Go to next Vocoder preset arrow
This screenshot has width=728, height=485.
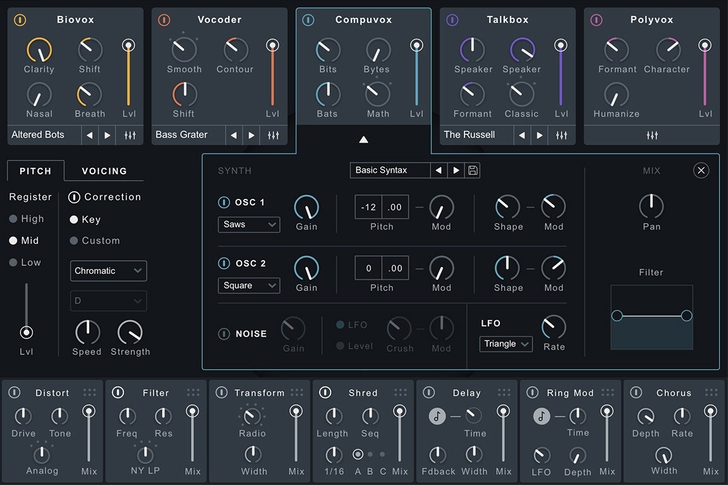click(251, 134)
